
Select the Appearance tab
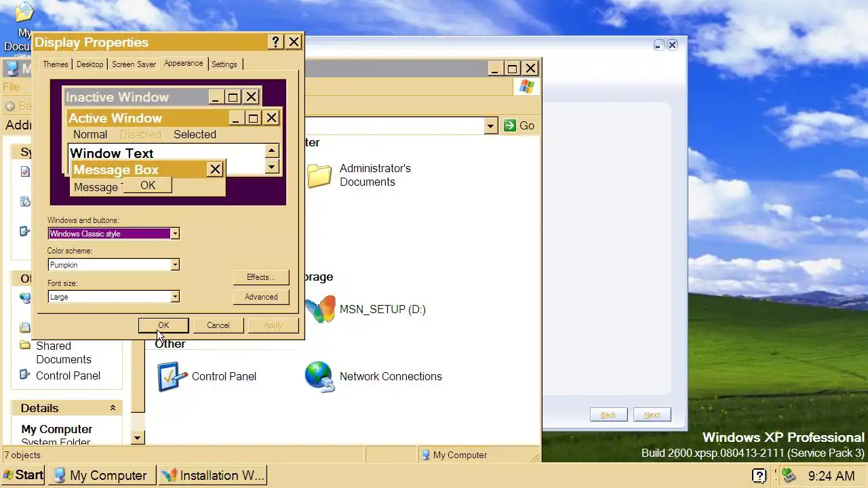click(183, 63)
